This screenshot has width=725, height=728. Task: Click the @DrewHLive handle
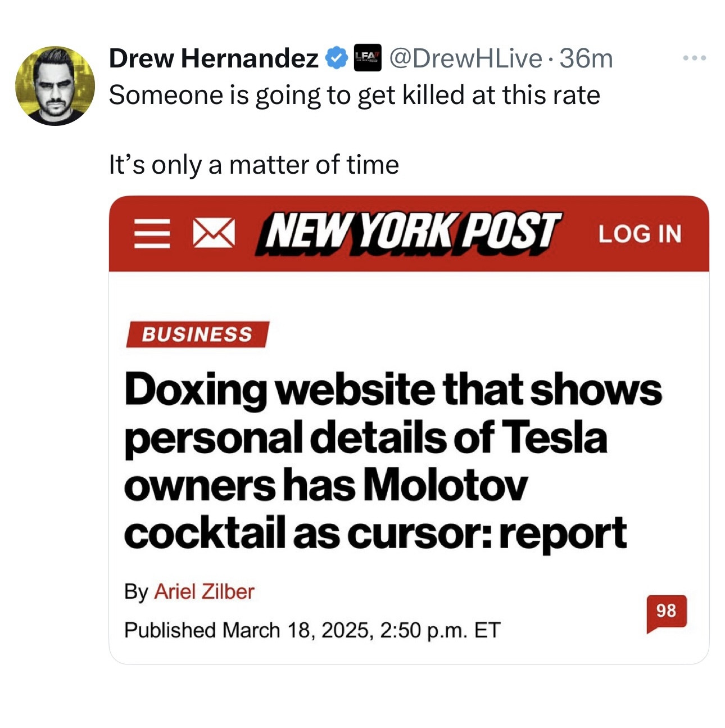465,58
